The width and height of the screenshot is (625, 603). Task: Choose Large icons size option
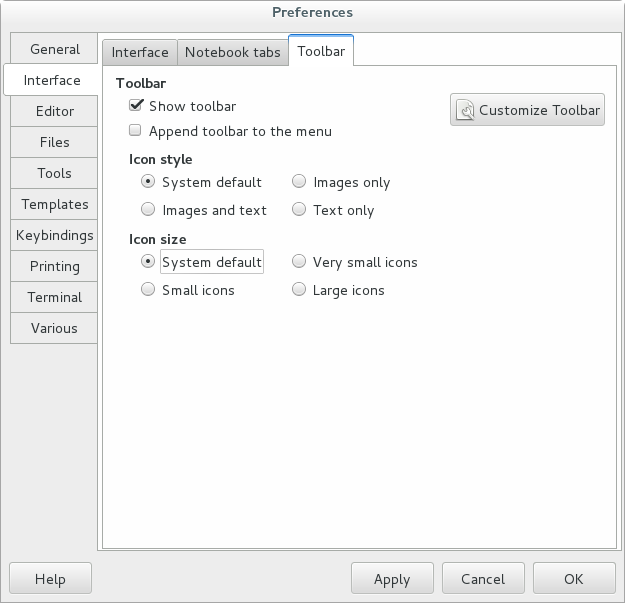[299, 290]
